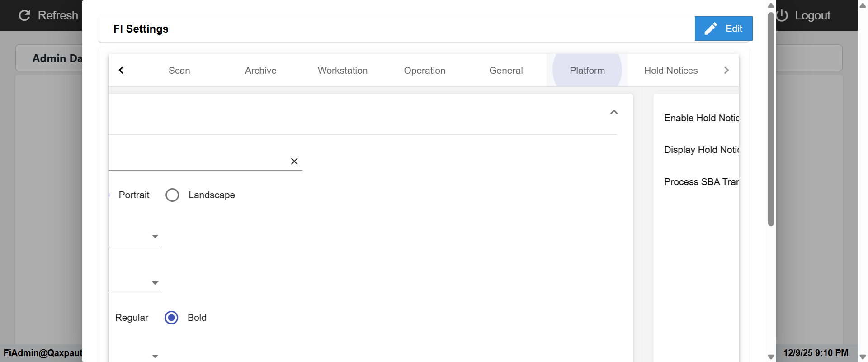Click the browser page scrollbar's down arrow

coord(863,357)
